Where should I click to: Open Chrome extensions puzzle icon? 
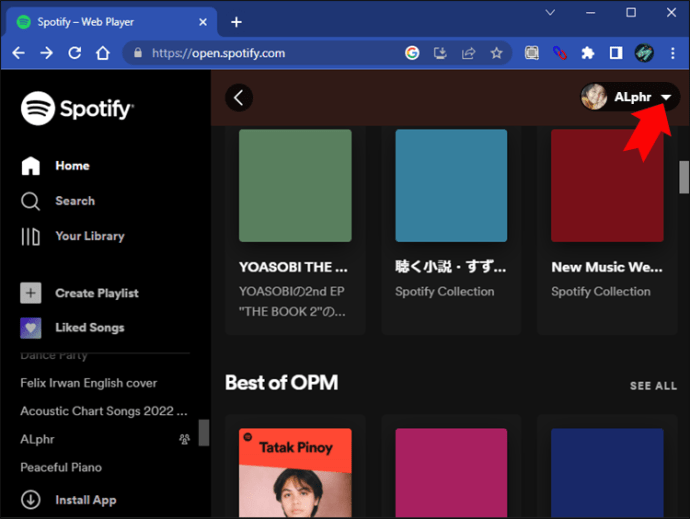point(588,53)
